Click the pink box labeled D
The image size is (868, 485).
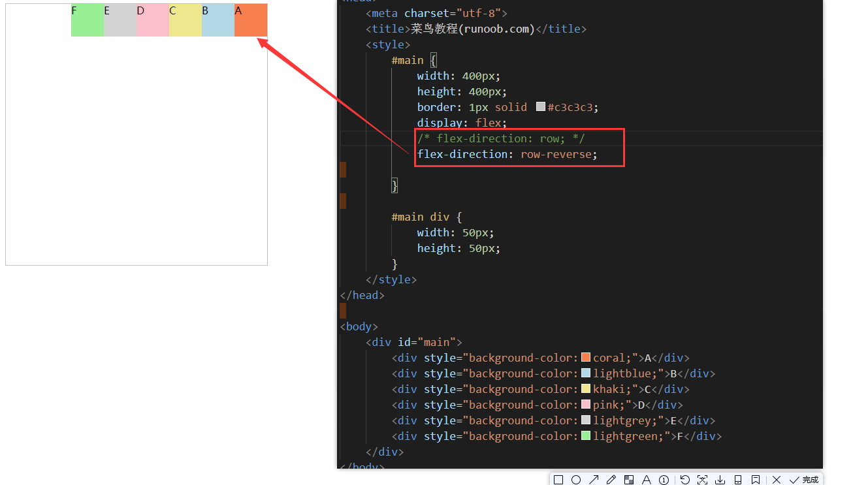[x=153, y=20]
